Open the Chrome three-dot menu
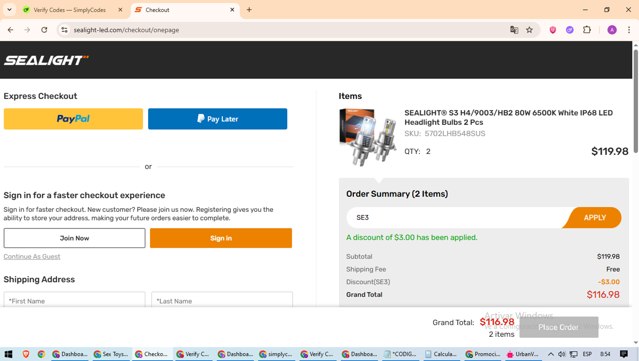This screenshot has height=361, width=639. click(629, 30)
